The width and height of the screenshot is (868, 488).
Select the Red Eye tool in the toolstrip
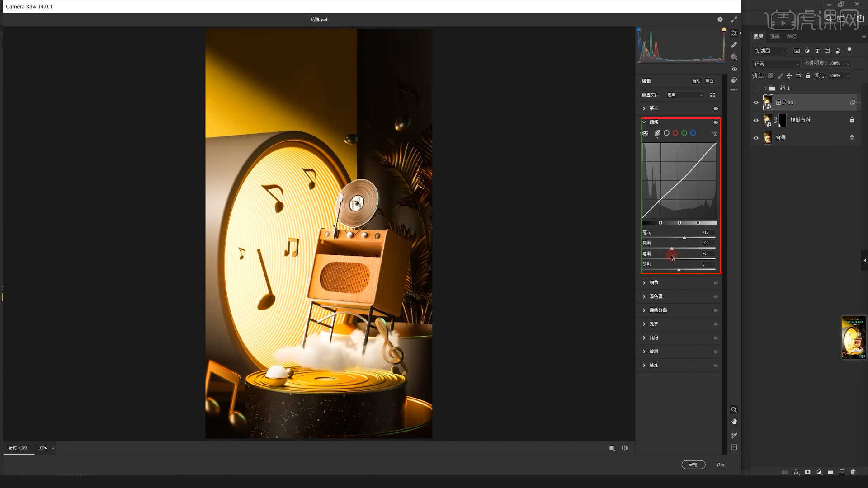(734, 69)
